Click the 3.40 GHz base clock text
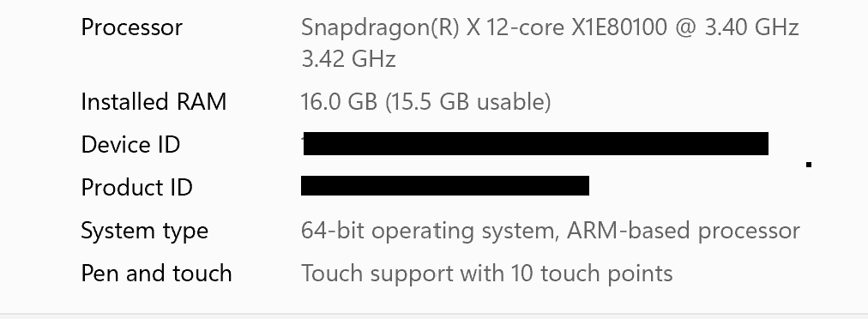This screenshot has width=868, height=319. click(751, 27)
